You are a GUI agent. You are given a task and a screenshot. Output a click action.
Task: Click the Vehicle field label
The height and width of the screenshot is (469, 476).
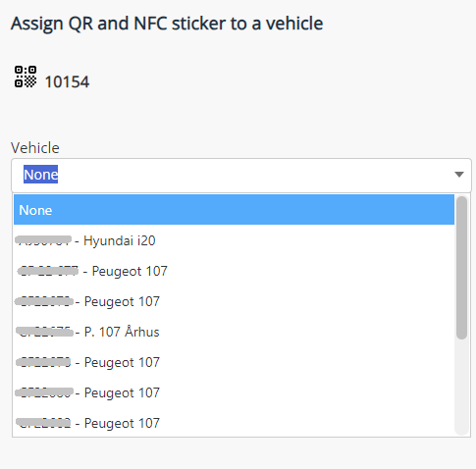35,148
